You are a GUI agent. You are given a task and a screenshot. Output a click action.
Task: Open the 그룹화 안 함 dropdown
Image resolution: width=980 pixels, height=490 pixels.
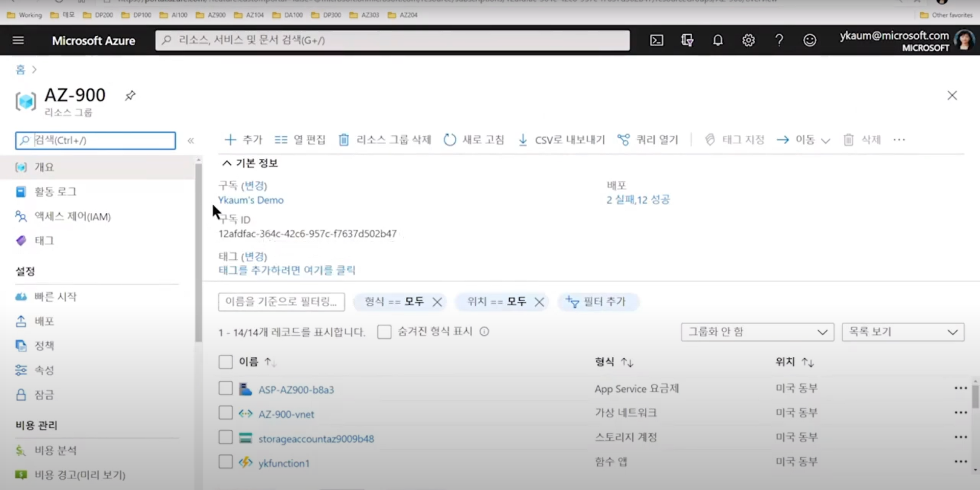coord(757,332)
